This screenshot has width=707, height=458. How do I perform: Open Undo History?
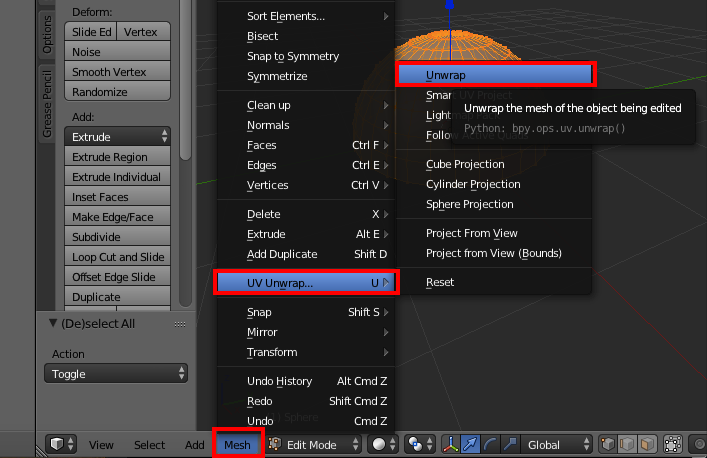point(307,381)
